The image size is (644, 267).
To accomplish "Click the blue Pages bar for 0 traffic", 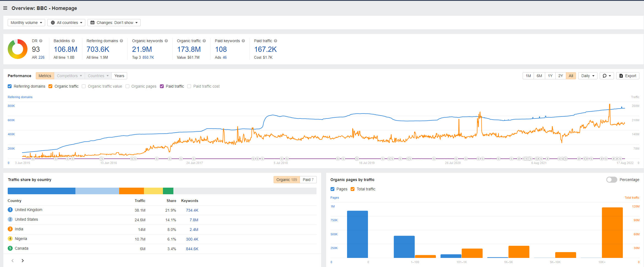I will tap(358, 234).
